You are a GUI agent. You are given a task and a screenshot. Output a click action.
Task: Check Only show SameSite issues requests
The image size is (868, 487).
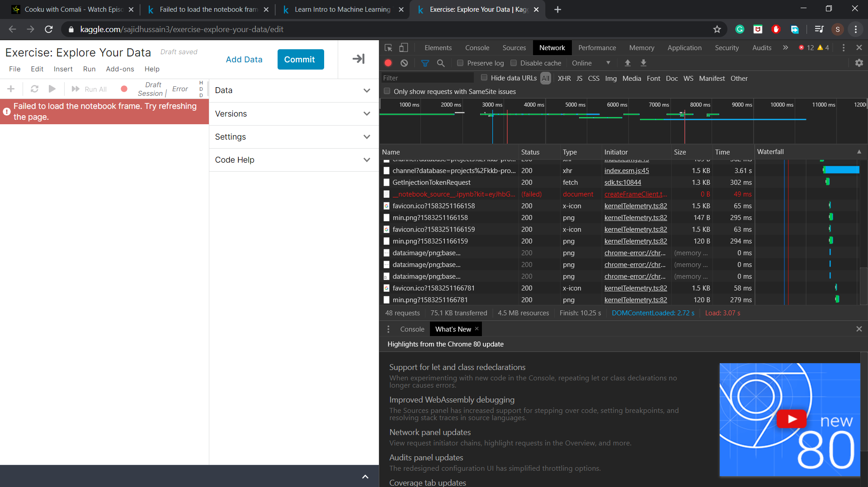[387, 91]
